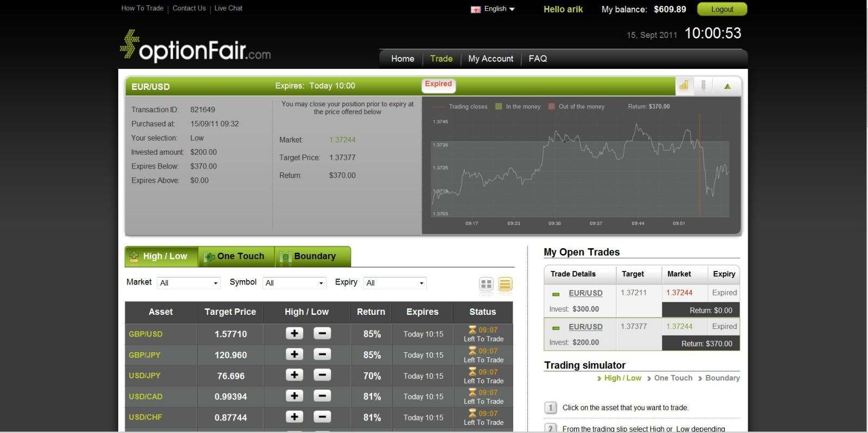Switch to grid view layout
This screenshot has width=868, height=433.
point(486,283)
